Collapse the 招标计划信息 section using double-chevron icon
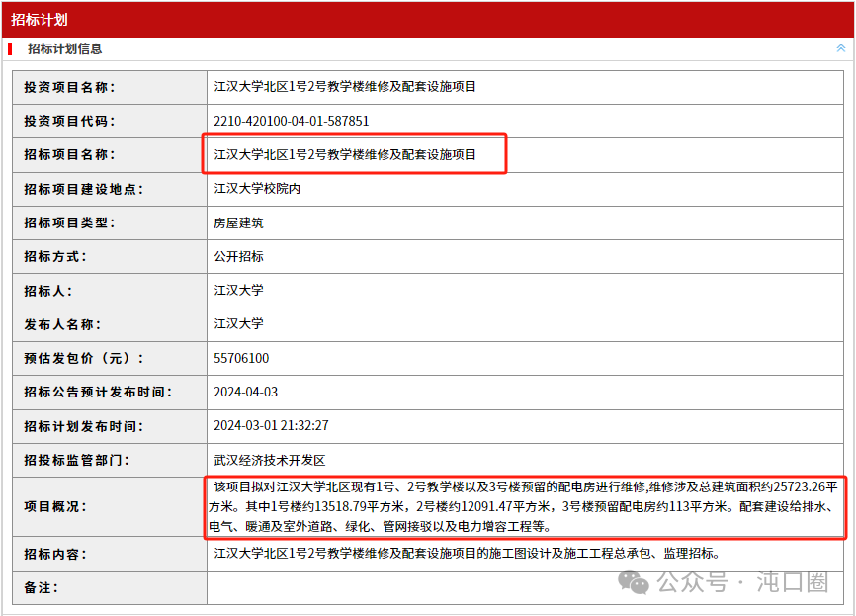The height and width of the screenshot is (616, 856). [840, 47]
